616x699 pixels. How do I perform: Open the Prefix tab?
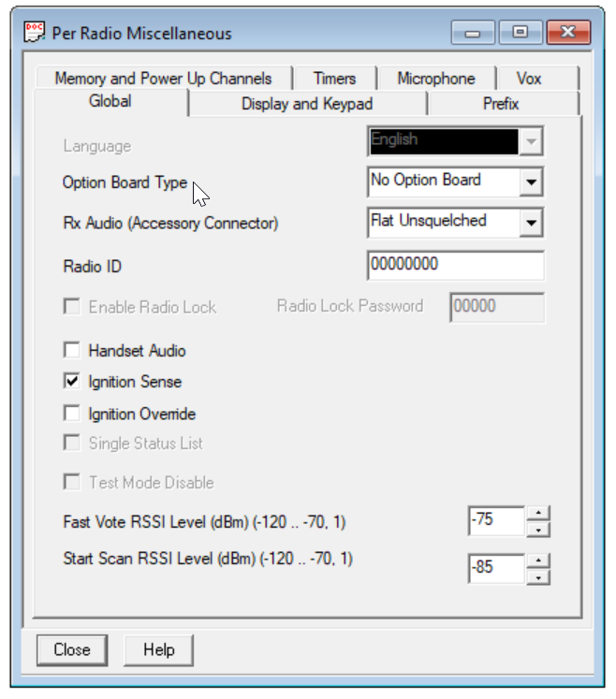pos(501,104)
